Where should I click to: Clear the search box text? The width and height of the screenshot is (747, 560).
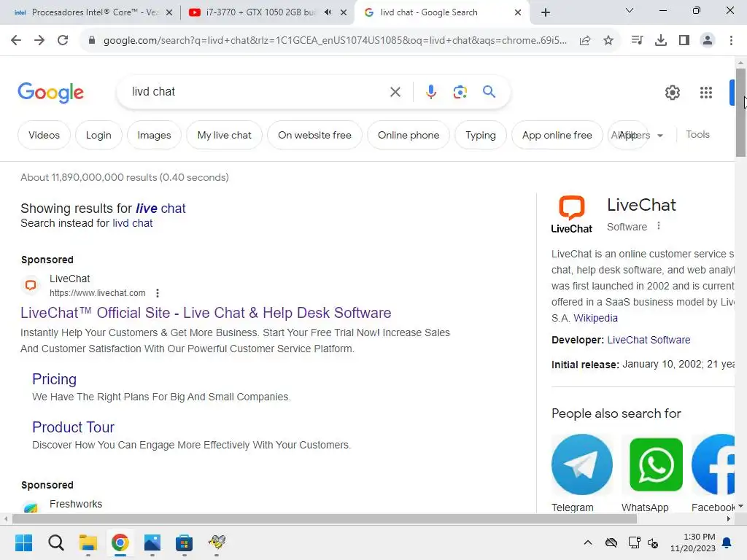395,92
